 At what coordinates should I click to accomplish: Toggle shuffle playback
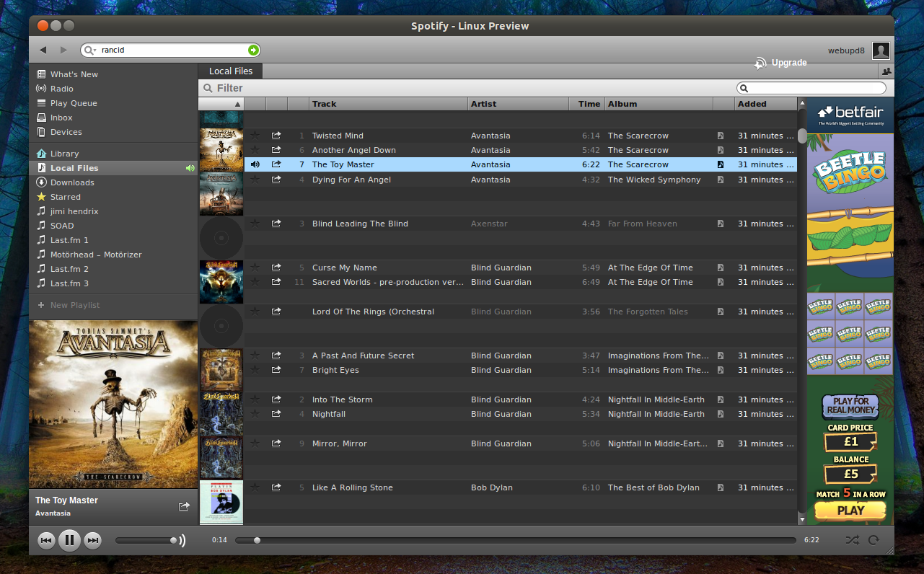point(852,539)
